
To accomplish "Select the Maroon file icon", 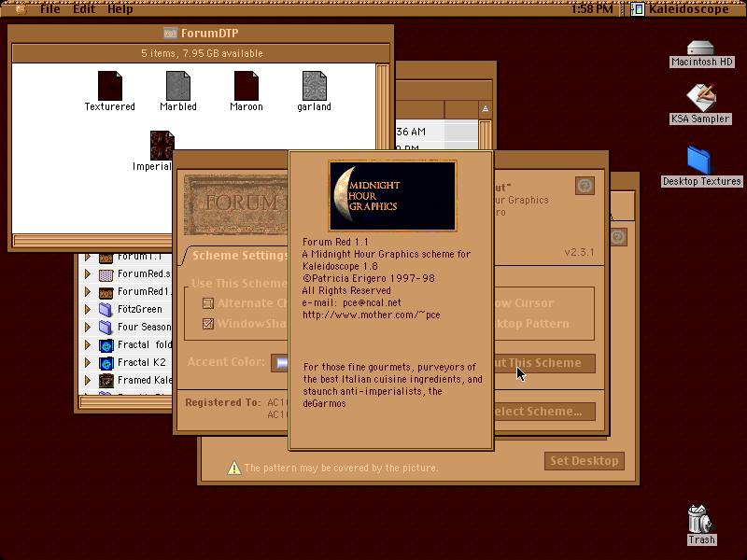I will (x=247, y=86).
